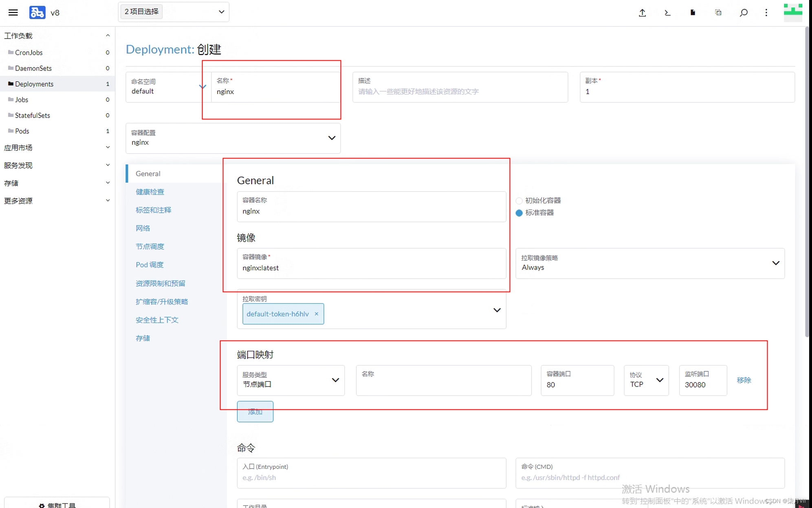The height and width of the screenshot is (508, 812).
Task: Open the 拉取镜像策略 Always dropdown
Action: click(650, 263)
